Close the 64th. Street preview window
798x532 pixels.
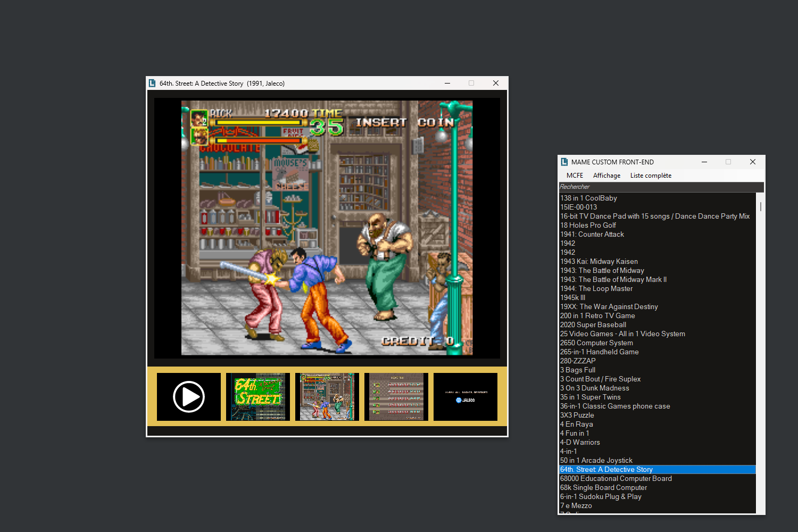[496, 83]
